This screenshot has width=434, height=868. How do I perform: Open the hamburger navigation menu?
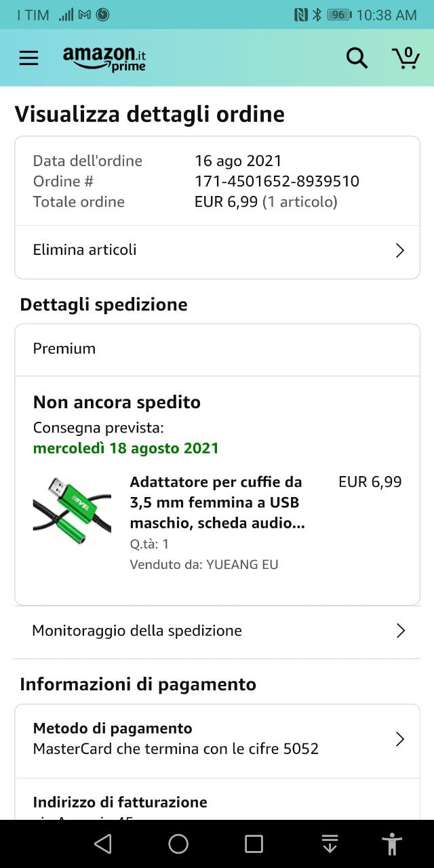[28, 58]
